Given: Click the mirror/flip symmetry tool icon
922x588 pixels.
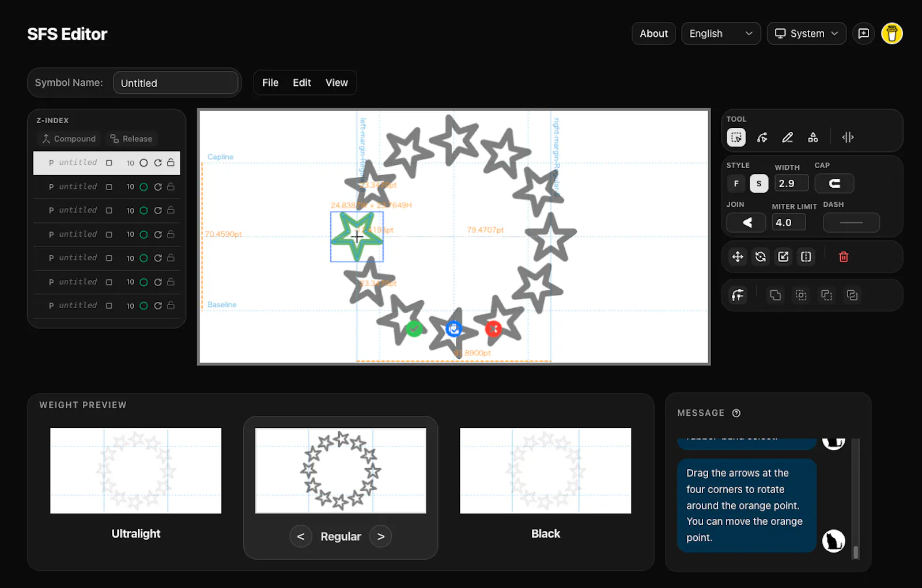Looking at the screenshot, I should click(848, 137).
